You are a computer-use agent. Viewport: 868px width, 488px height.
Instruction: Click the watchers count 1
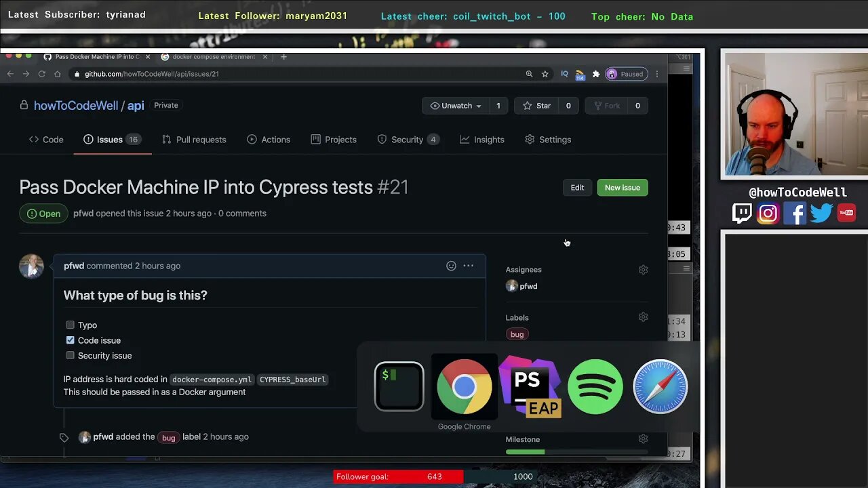coord(498,106)
